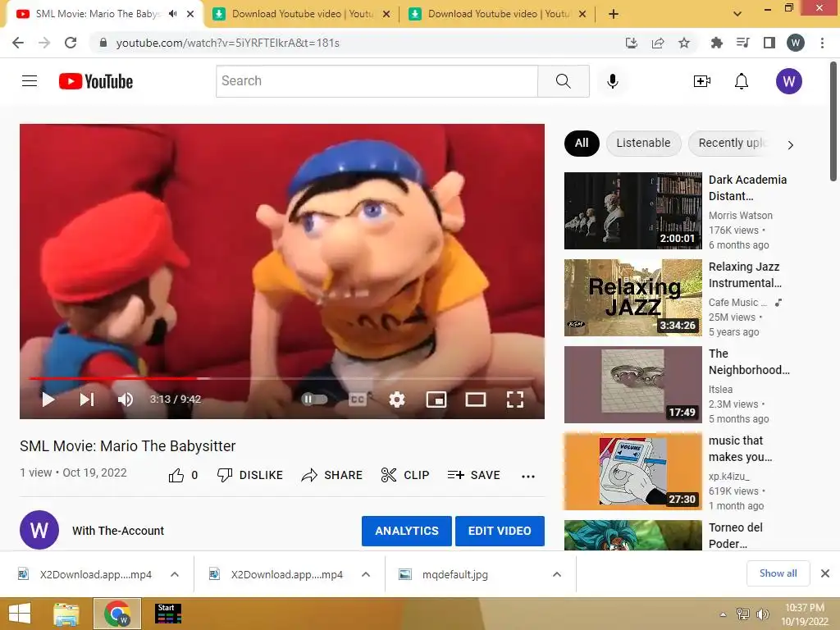Open Analytics for this video
Image resolution: width=840 pixels, height=630 pixels.
(407, 531)
